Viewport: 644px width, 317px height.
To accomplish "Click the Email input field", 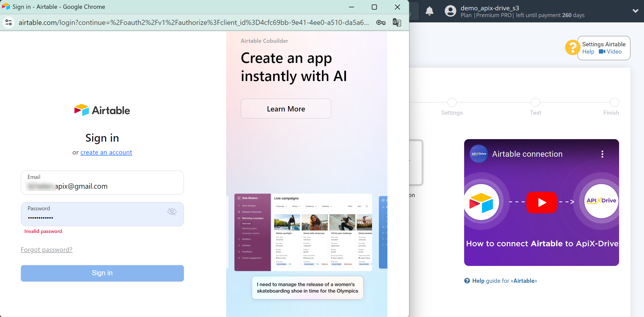I will [x=102, y=183].
